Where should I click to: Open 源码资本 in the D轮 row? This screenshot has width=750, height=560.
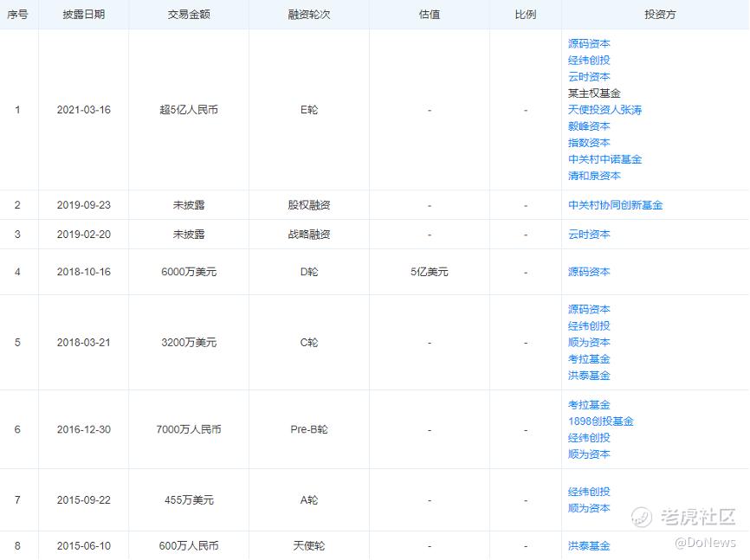tap(589, 272)
